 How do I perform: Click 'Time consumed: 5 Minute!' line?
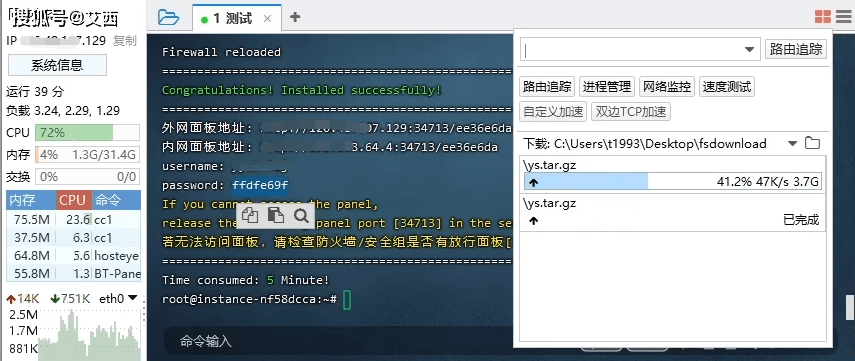[x=245, y=280]
